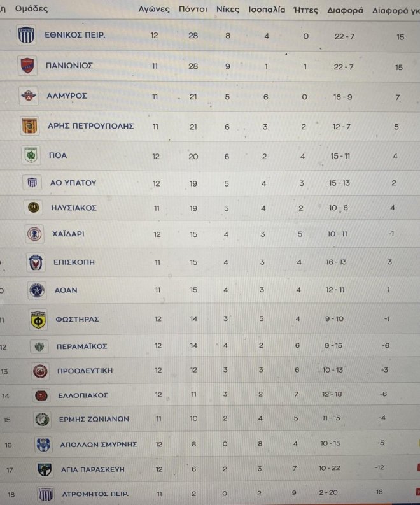
Task: Open the Επισκοπή team crest
Action: (36, 262)
